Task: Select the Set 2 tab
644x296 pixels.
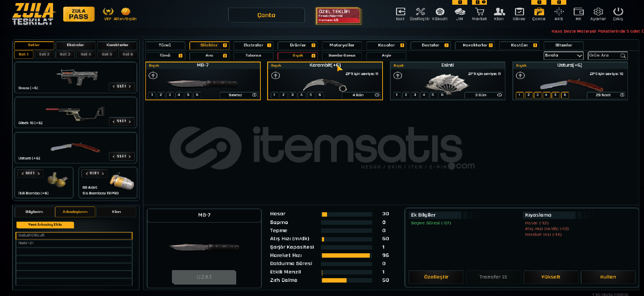Action: [x=44, y=54]
